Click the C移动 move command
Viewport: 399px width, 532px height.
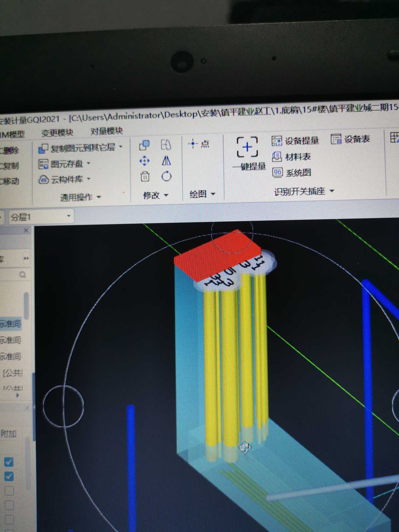click(x=9, y=181)
